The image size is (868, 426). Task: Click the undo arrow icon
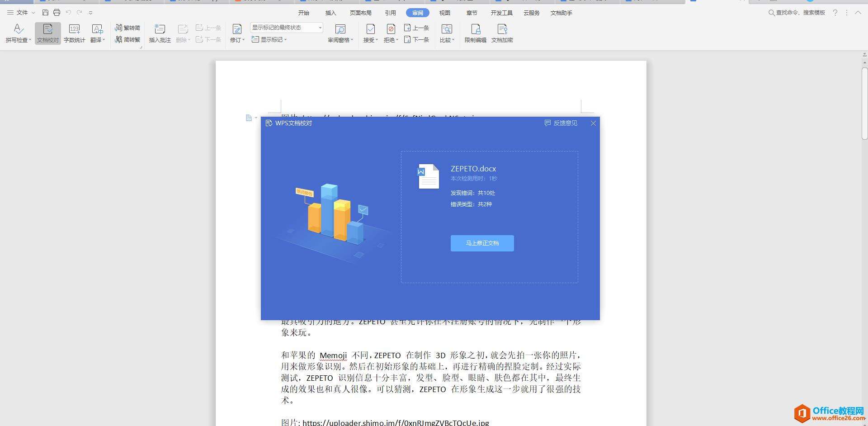(68, 13)
